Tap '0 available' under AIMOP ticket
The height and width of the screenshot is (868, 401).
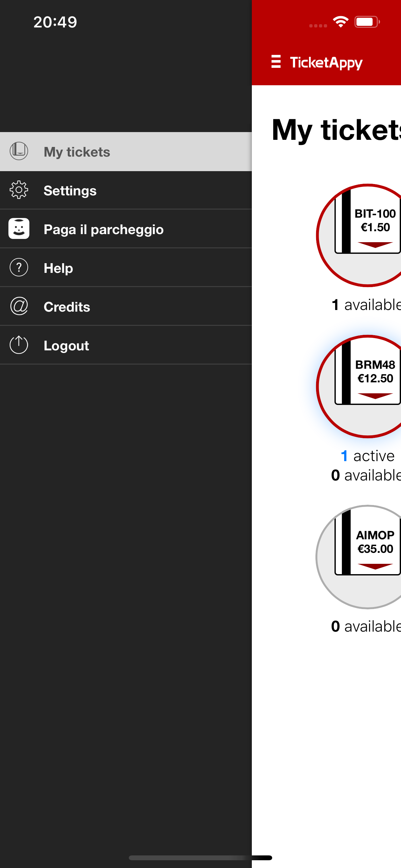366,626
